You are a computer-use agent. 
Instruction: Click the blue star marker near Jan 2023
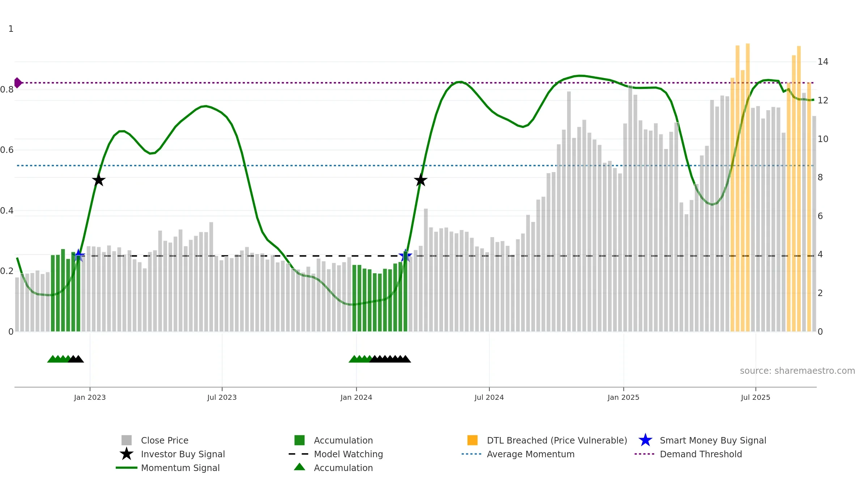coord(78,256)
